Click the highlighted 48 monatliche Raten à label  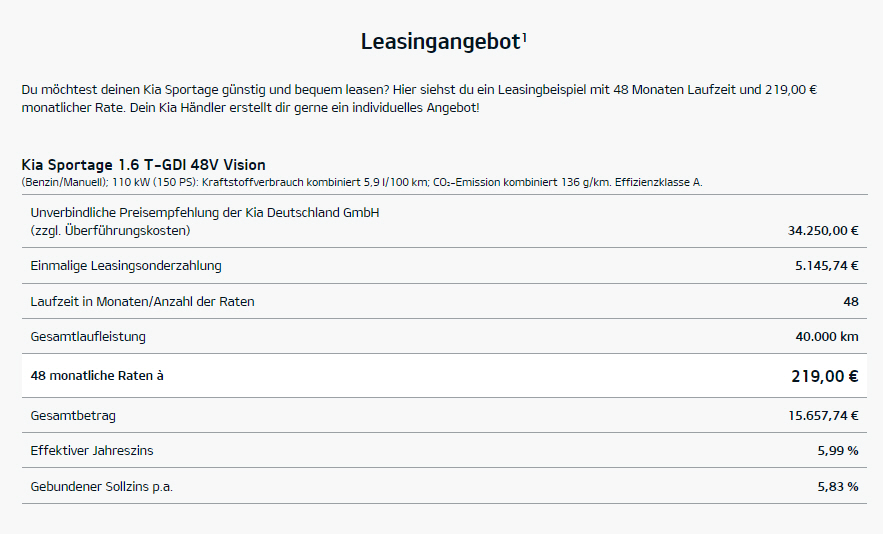point(97,376)
